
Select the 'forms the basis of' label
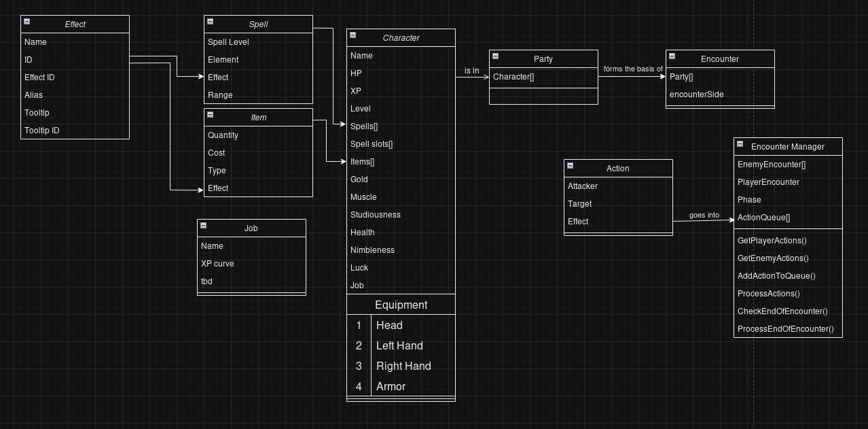click(632, 69)
